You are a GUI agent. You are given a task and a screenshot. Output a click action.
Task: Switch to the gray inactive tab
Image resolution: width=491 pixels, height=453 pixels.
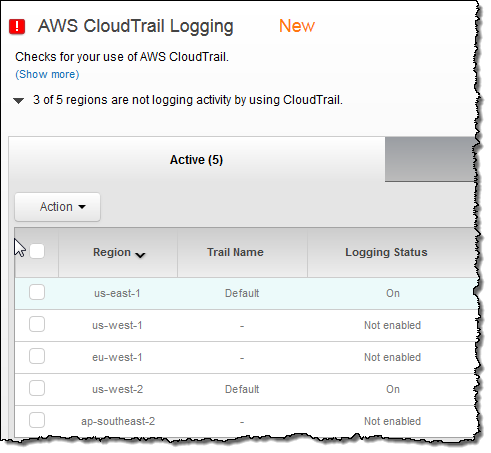pyautogui.click(x=430, y=159)
